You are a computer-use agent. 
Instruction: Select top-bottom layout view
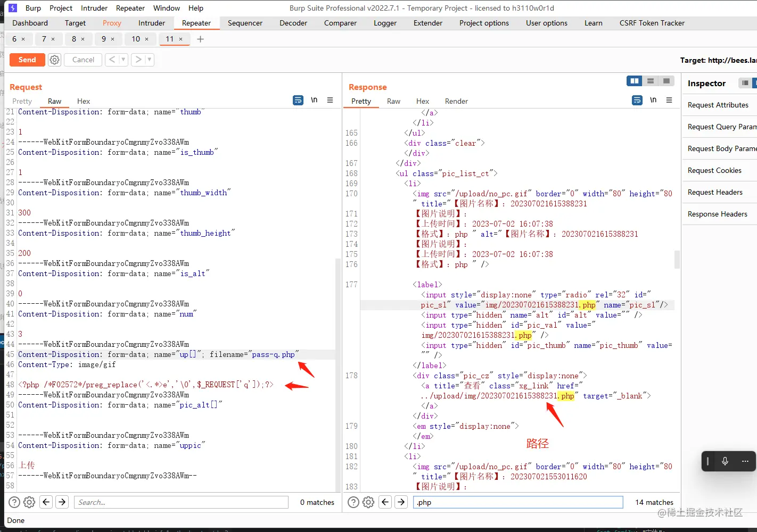(650, 81)
